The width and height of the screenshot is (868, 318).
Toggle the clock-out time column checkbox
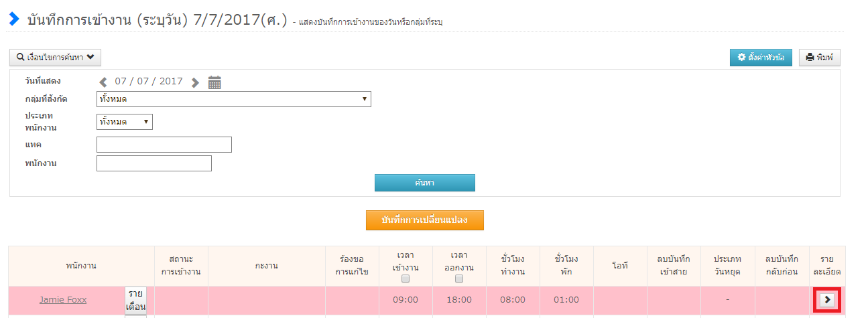tap(459, 279)
